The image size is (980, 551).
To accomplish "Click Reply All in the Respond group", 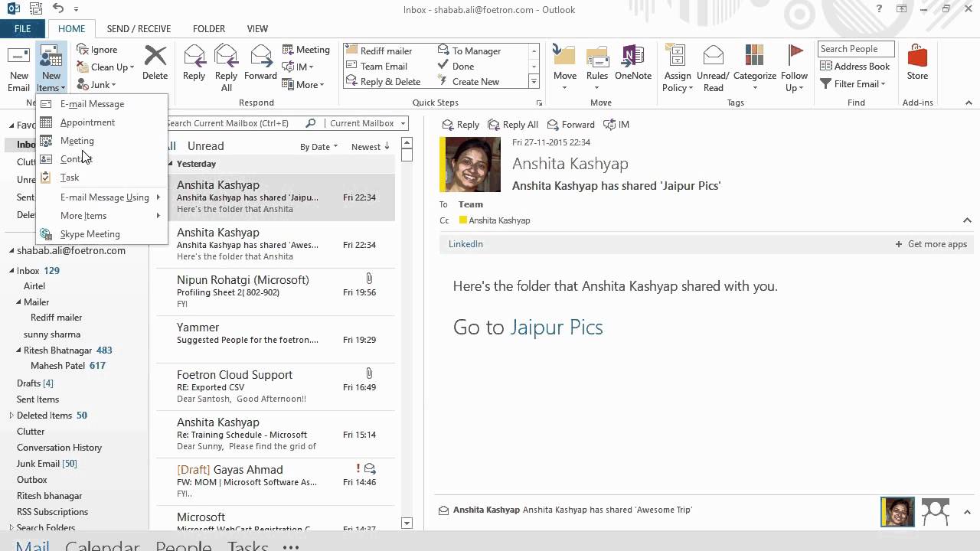I will coord(226,68).
